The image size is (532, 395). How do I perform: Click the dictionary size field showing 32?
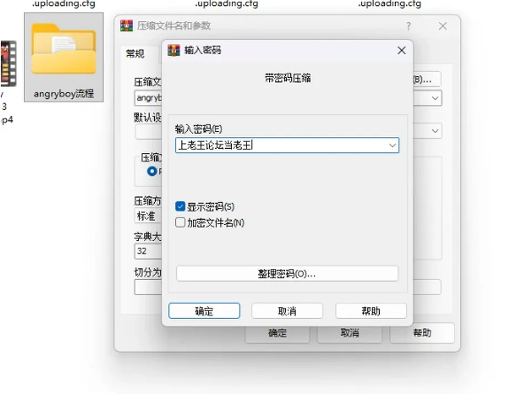(x=149, y=251)
